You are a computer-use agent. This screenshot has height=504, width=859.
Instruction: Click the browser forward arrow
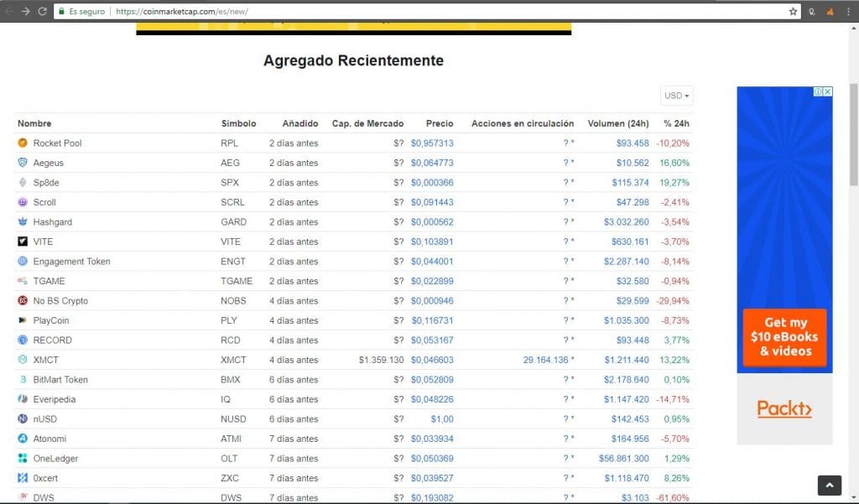point(25,11)
